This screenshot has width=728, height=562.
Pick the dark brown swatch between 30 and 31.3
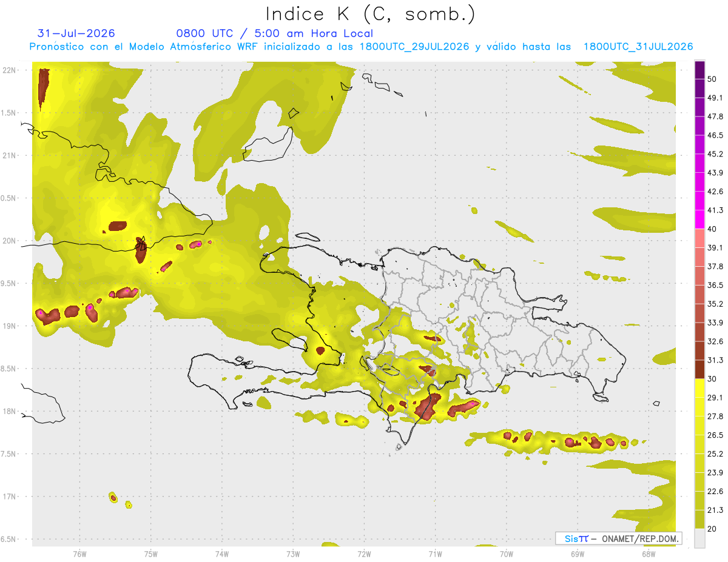tap(699, 369)
